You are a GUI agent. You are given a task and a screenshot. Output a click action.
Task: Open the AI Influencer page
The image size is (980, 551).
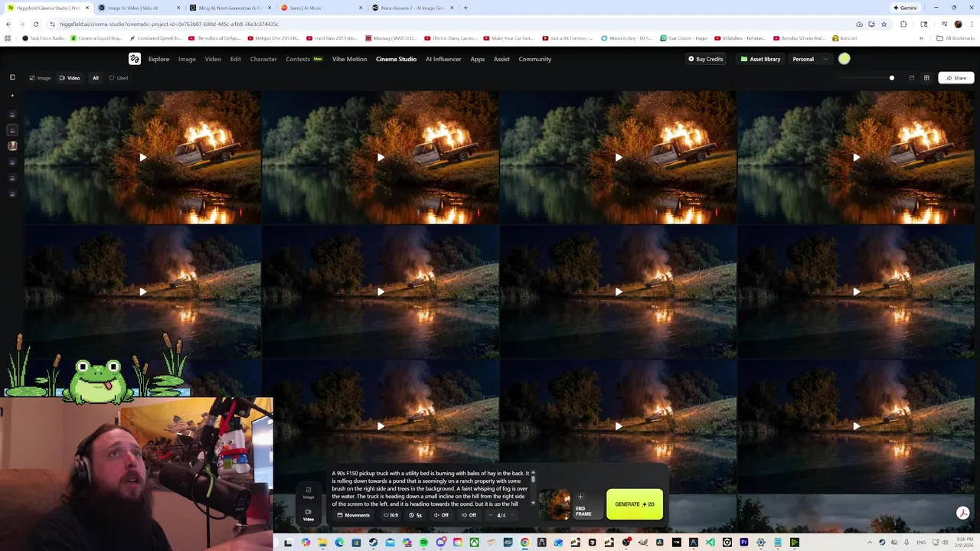(x=443, y=59)
